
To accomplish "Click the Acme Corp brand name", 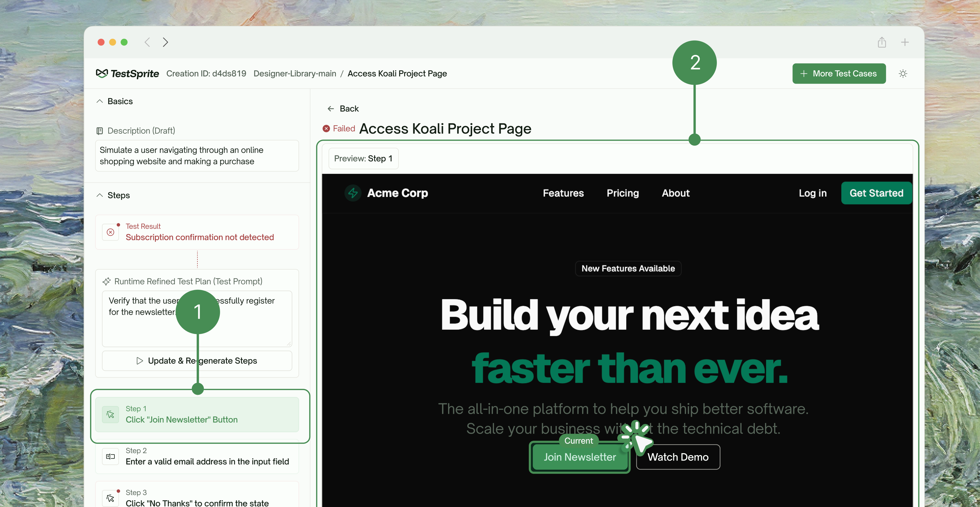I will coord(398,193).
